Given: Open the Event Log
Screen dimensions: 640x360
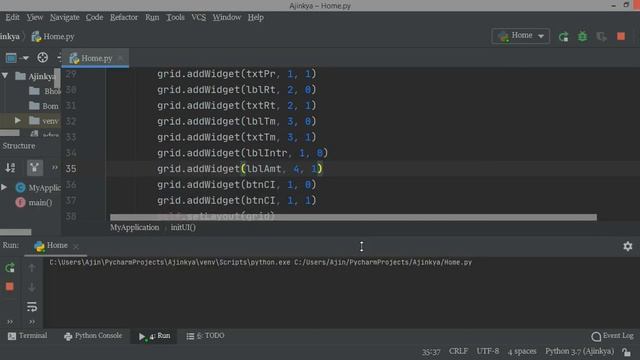Looking at the screenshot, I should pyautogui.click(x=612, y=336).
